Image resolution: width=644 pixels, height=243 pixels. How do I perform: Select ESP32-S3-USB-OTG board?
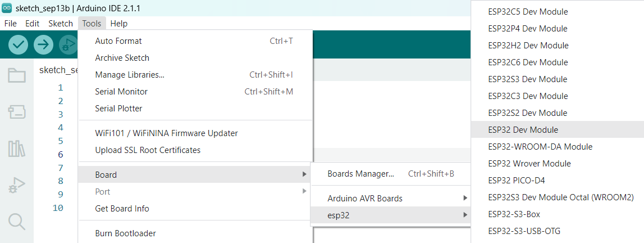point(558,231)
